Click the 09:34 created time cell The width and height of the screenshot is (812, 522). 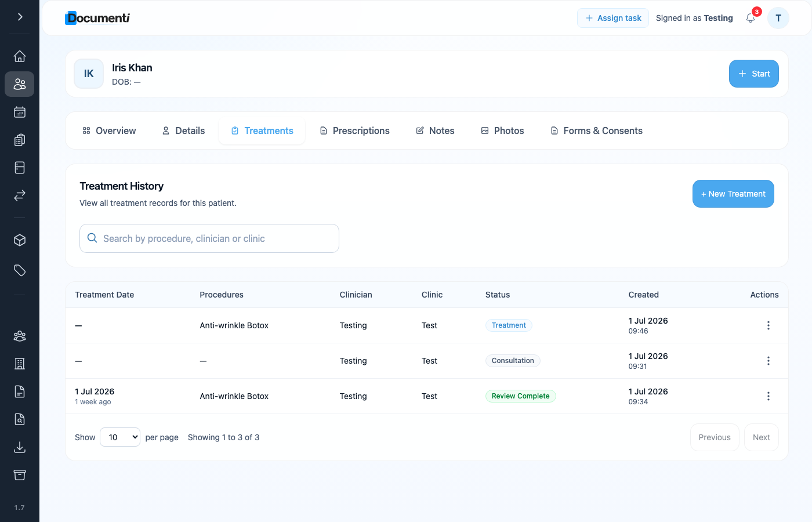coord(638,402)
